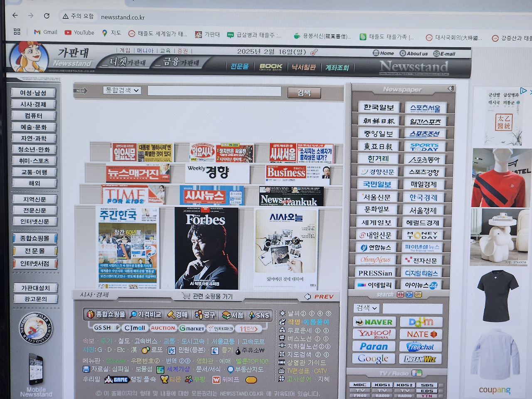Open 전자신문 newspaper link
Image resolution: width=532 pixels, height=399 pixels.
(422, 260)
